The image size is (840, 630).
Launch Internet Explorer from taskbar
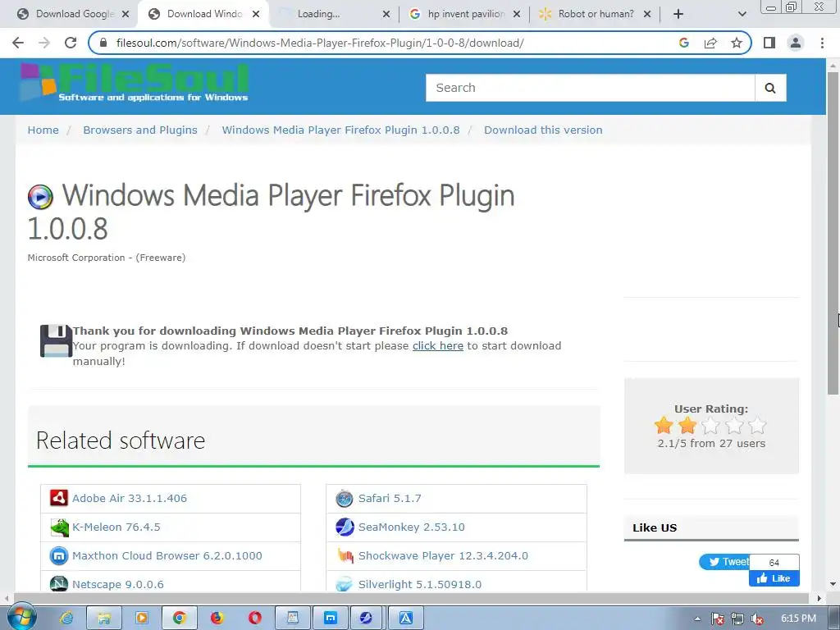click(67, 619)
